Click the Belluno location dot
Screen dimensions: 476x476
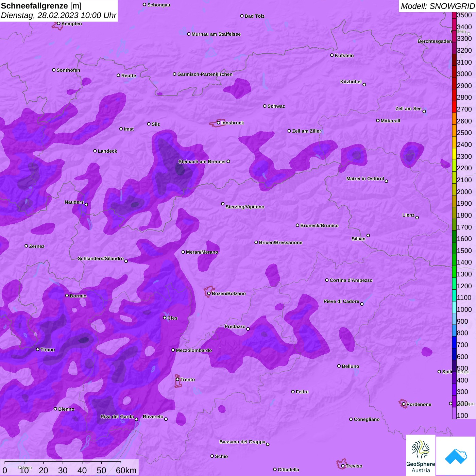[339, 366]
